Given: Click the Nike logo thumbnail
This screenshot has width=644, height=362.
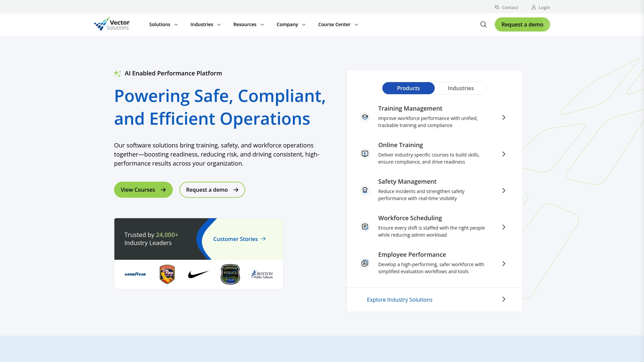Looking at the screenshot, I should (198, 274).
